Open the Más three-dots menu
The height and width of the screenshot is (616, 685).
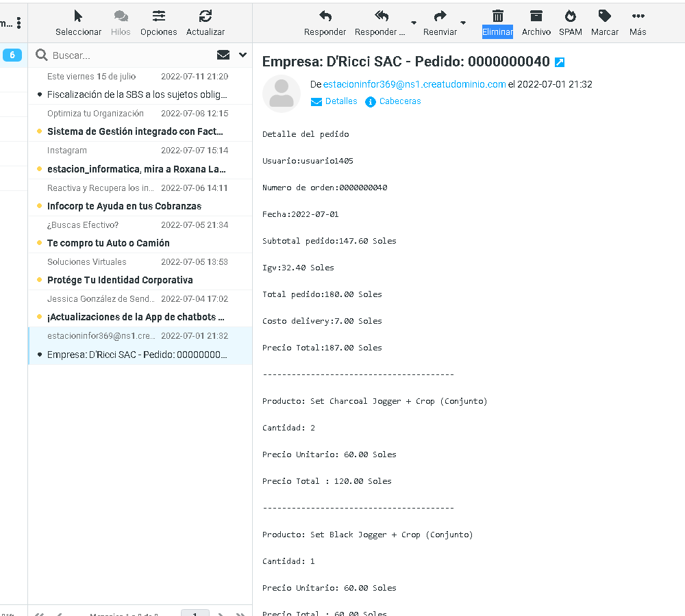[638, 16]
